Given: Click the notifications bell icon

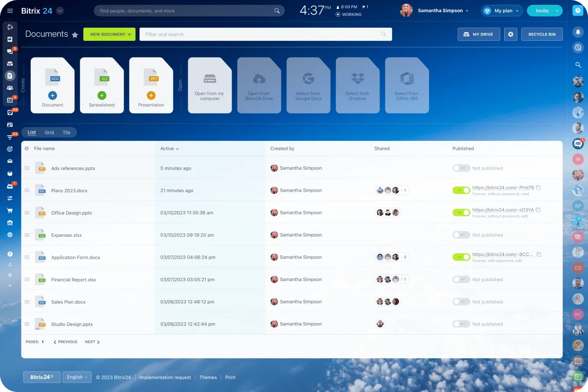Looking at the screenshot, I should [x=578, y=32].
